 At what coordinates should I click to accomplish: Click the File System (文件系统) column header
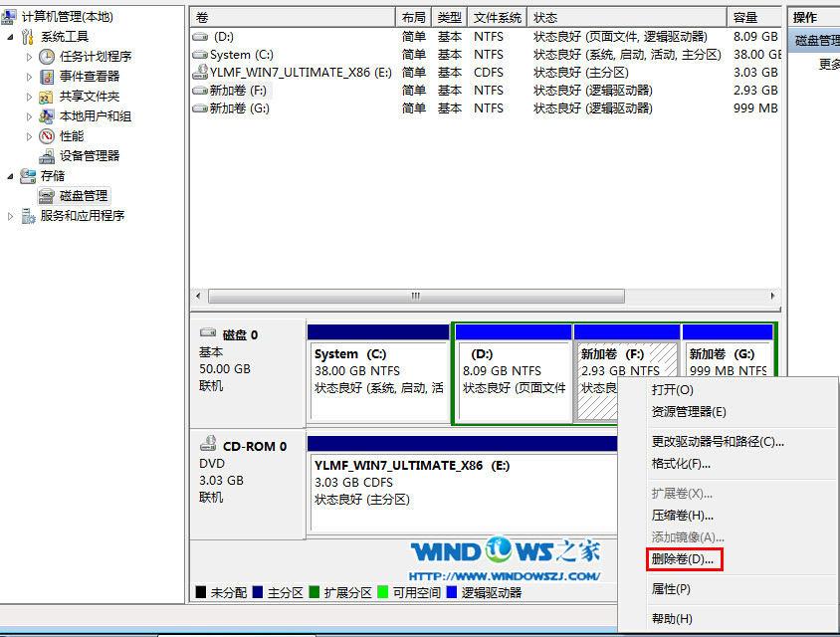497,18
